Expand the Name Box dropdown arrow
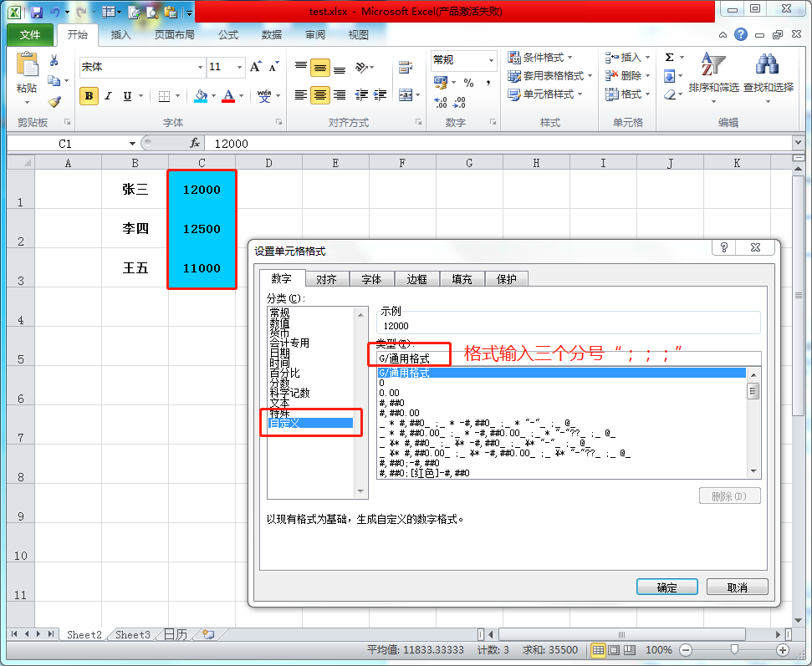Screen dimensions: 812x666 point(133,144)
